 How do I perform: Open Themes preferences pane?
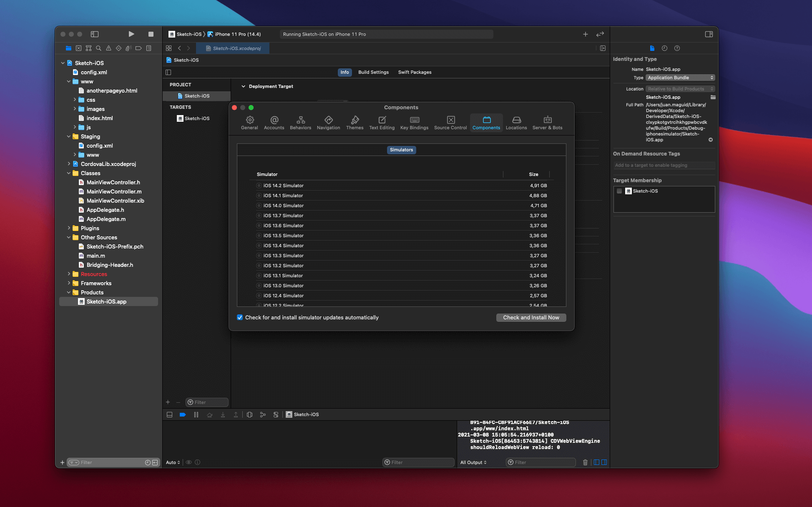pyautogui.click(x=354, y=123)
